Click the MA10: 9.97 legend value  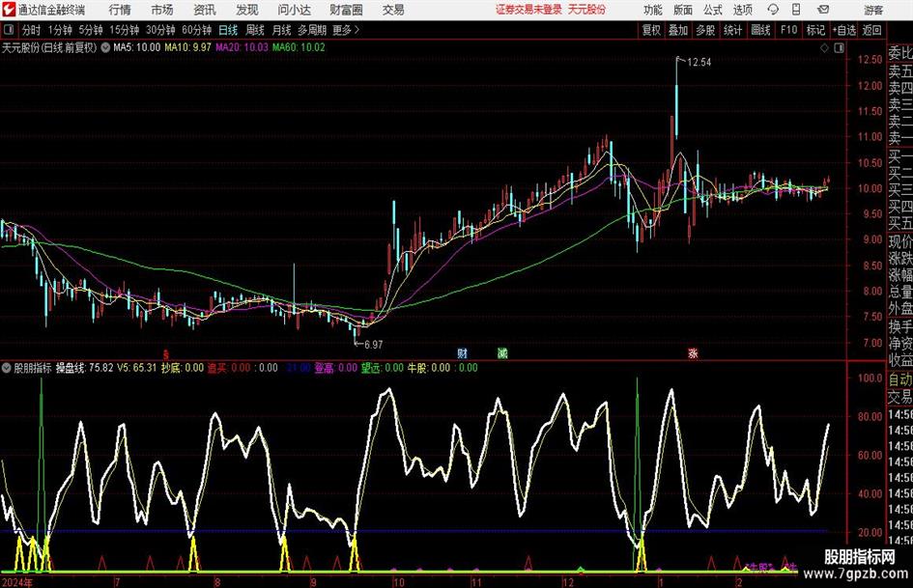coord(187,47)
